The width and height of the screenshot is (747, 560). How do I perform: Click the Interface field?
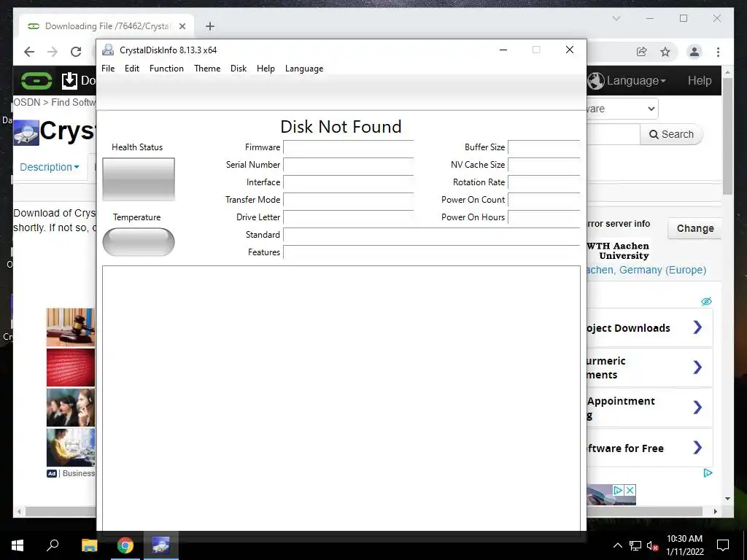(x=348, y=182)
